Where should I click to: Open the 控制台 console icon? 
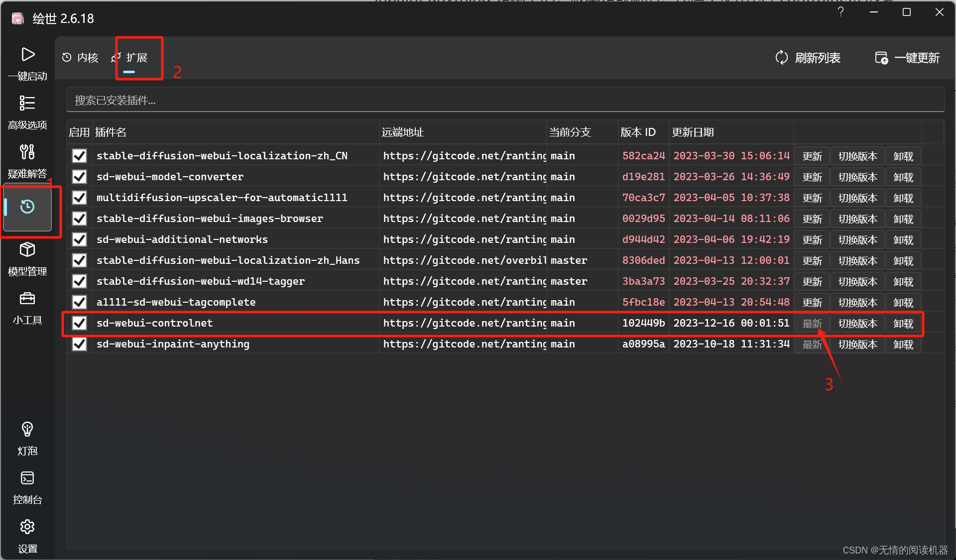[27, 478]
